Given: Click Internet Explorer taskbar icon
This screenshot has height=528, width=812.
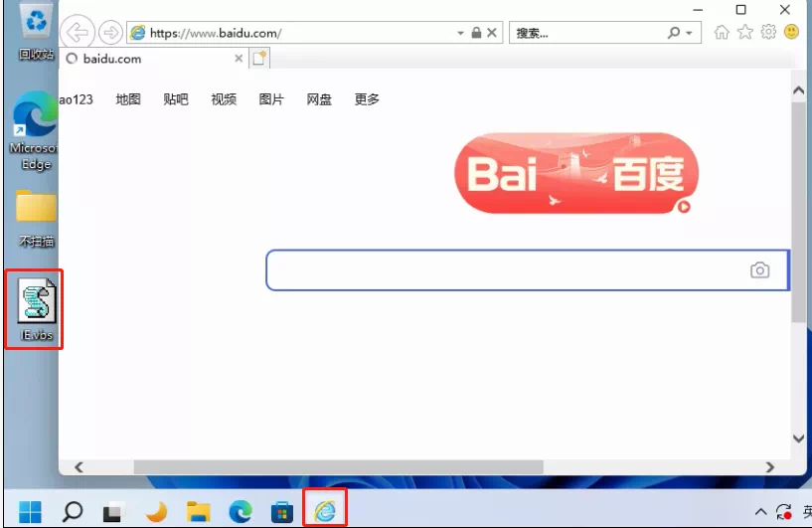Looking at the screenshot, I should point(325,511).
